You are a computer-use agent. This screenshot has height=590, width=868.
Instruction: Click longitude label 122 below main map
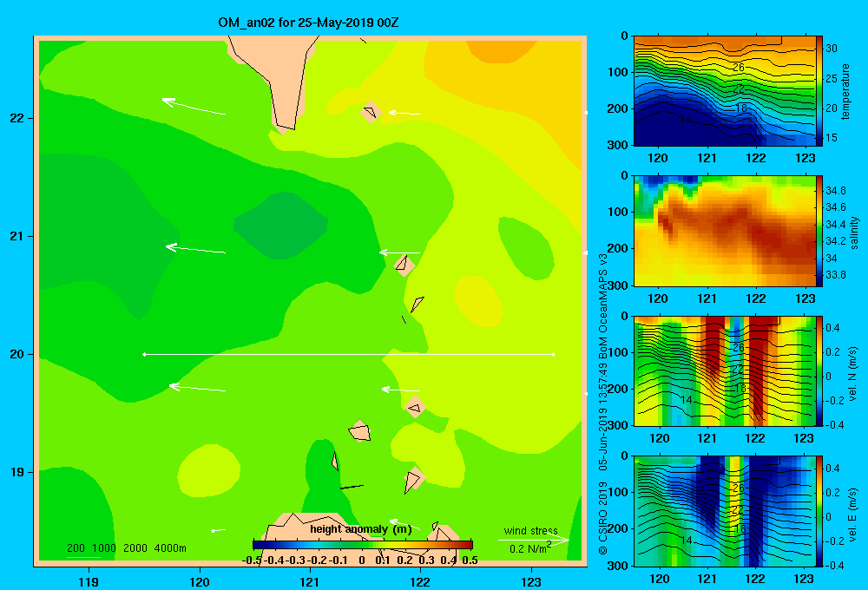pyautogui.click(x=420, y=581)
